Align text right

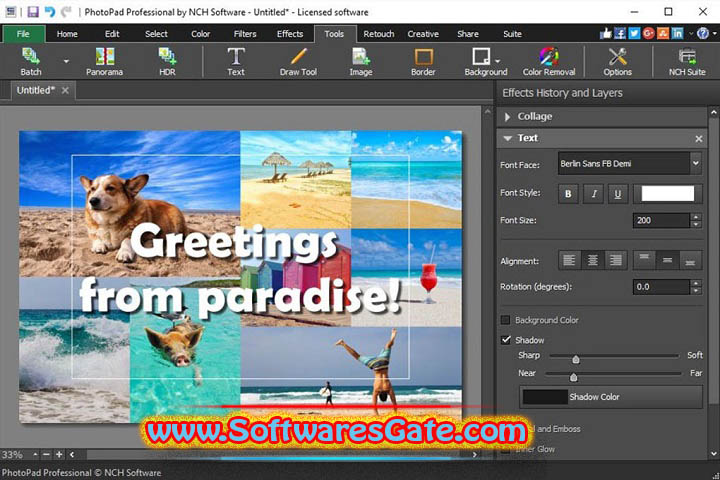(616, 260)
